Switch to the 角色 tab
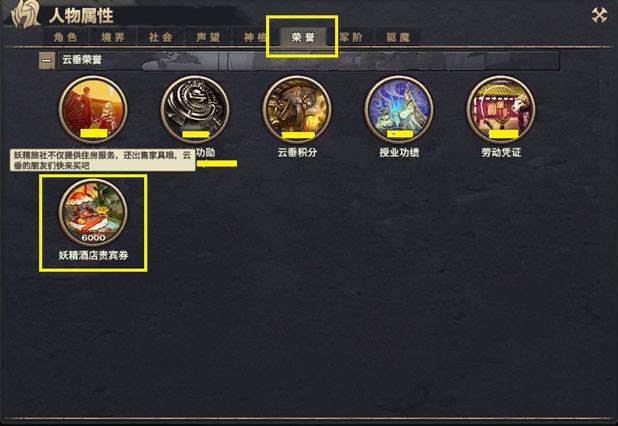This screenshot has width=618, height=426. pyautogui.click(x=65, y=37)
